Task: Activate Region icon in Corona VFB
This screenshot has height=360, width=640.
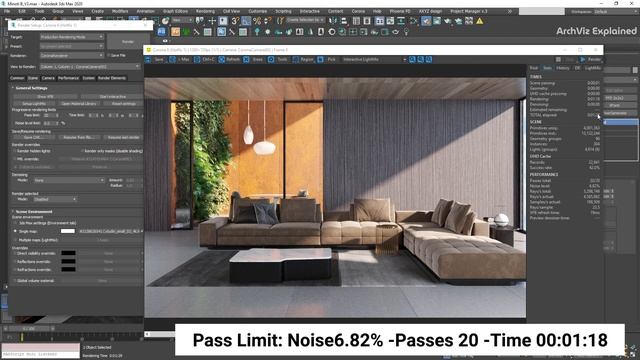Action: pos(296,60)
